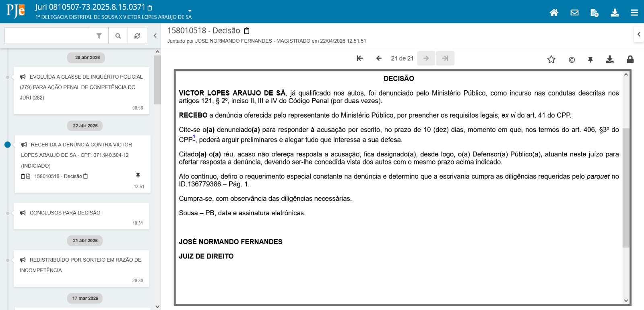Click the blue active timeline dot
644x310 pixels.
coord(8,145)
